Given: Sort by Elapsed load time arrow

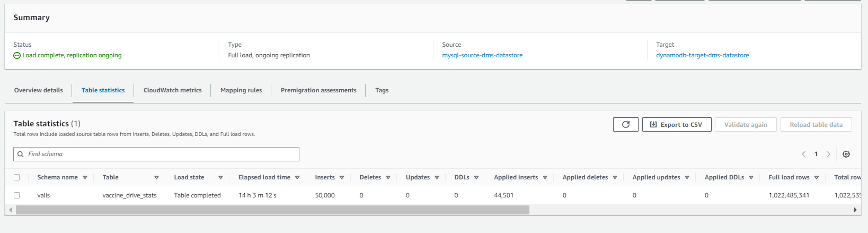Looking at the screenshot, I should click(x=297, y=178).
